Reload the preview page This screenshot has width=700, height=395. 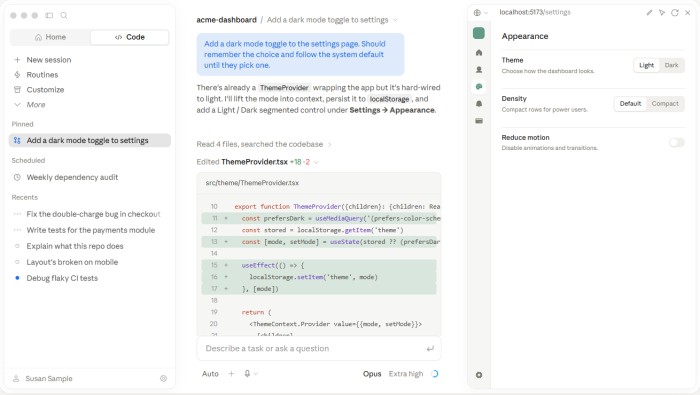point(675,12)
